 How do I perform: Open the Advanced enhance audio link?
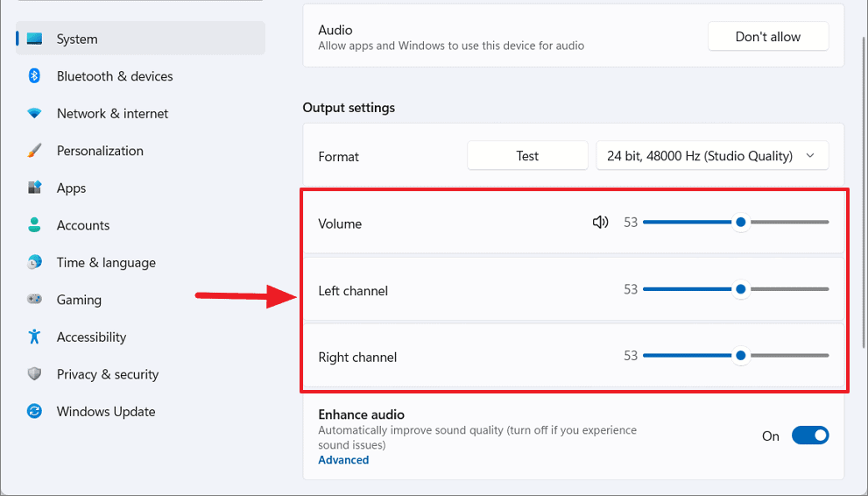[343, 460]
